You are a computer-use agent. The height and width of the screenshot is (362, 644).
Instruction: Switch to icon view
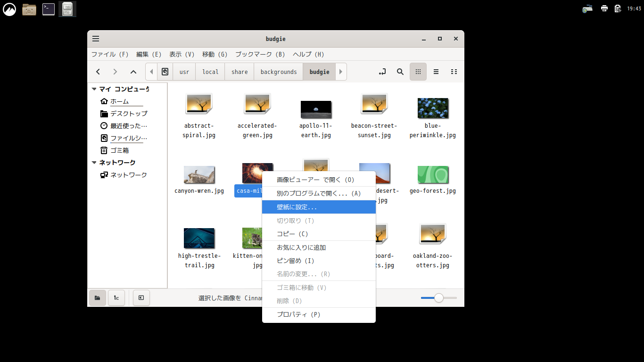pyautogui.click(x=418, y=72)
